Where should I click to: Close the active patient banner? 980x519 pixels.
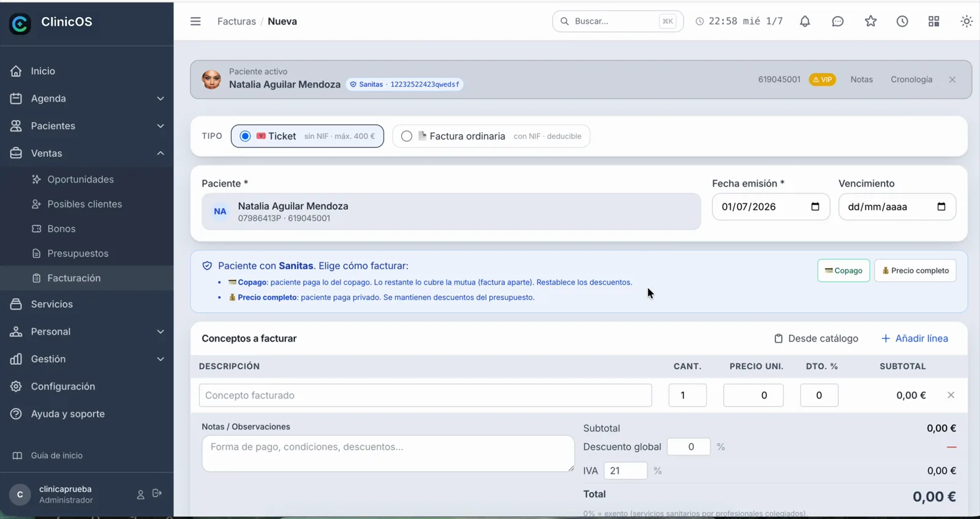pyautogui.click(x=952, y=80)
